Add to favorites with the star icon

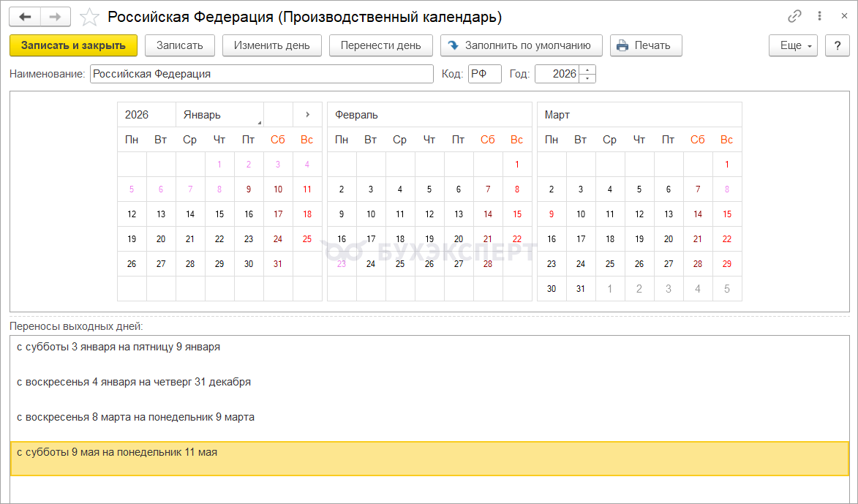[x=89, y=17]
